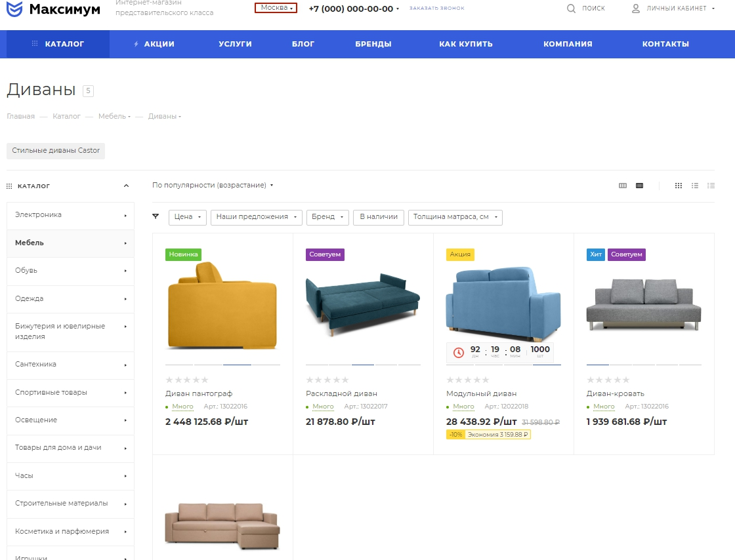The image size is (735, 560).
Task: Open the Услуги menu item
Action: tap(235, 44)
